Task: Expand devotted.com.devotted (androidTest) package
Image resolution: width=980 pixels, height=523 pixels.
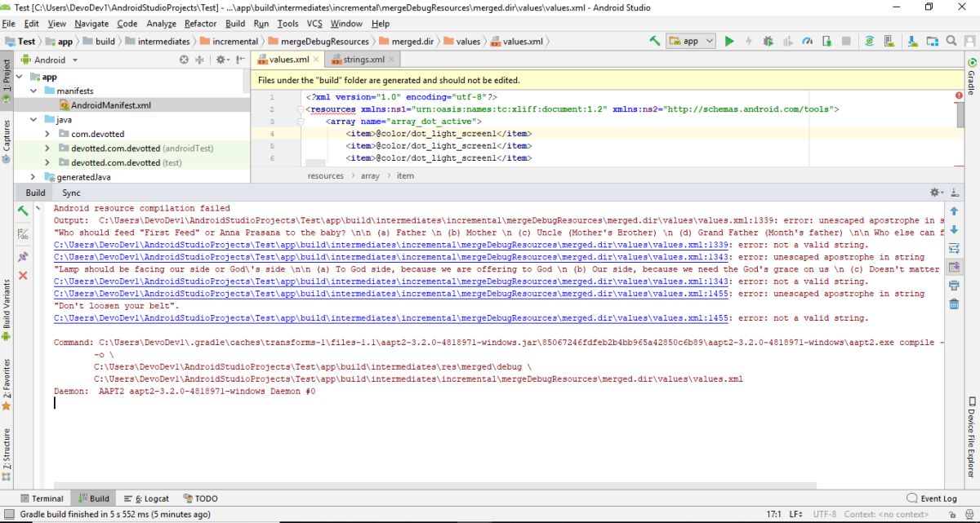Action: pyautogui.click(x=47, y=148)
